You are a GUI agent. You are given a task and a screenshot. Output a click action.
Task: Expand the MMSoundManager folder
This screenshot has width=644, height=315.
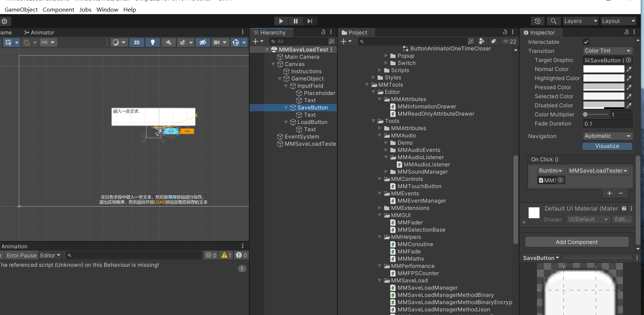(x=386, y=172)
